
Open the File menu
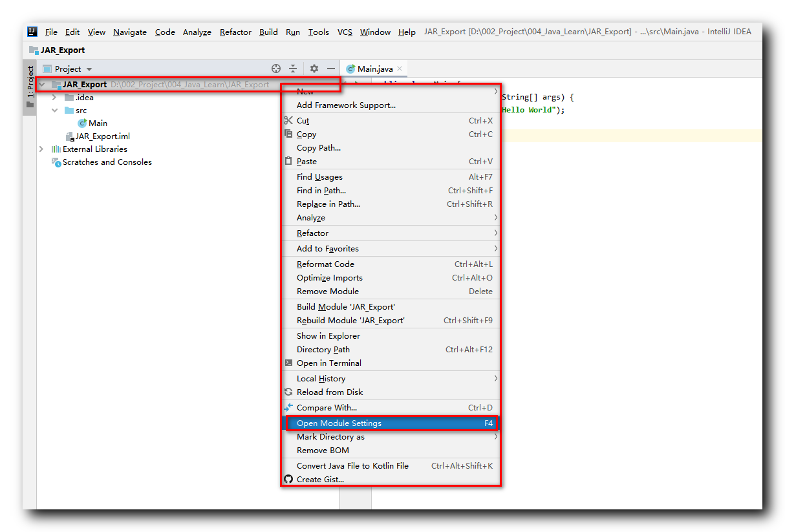[51, 32]
